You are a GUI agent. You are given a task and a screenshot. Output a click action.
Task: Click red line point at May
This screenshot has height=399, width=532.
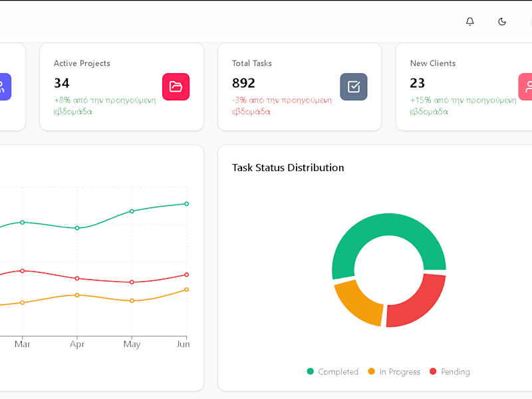[x=132, y=282]
